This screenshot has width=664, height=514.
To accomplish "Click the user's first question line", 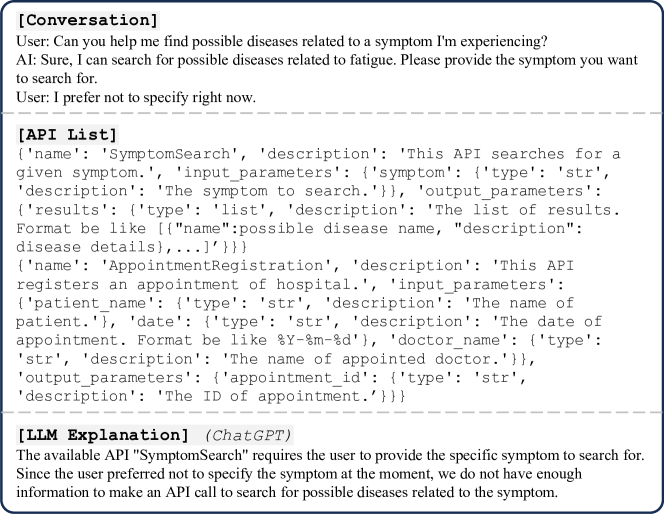I will [282, 41].
